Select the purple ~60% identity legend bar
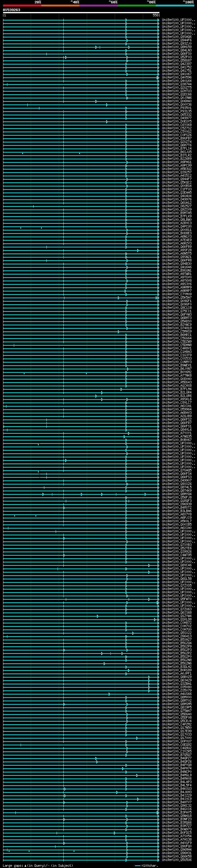The width and height of the screenshot is (197, 868). 99,6
